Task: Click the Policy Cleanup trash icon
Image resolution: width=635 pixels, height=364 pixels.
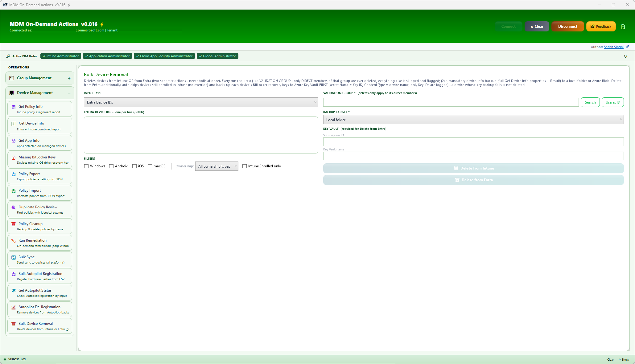Action: pyautogui.click(x=14, y=224)
